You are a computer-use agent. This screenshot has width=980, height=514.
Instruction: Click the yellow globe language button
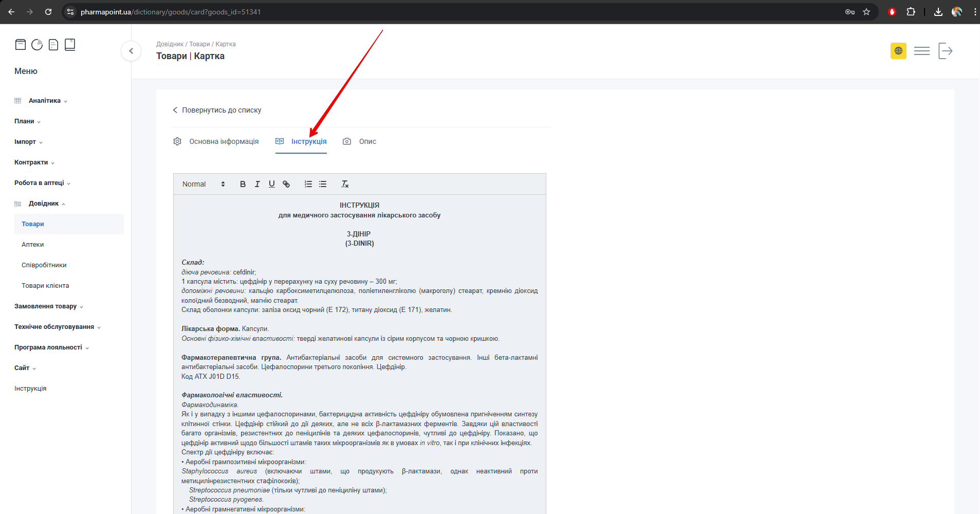898,51
